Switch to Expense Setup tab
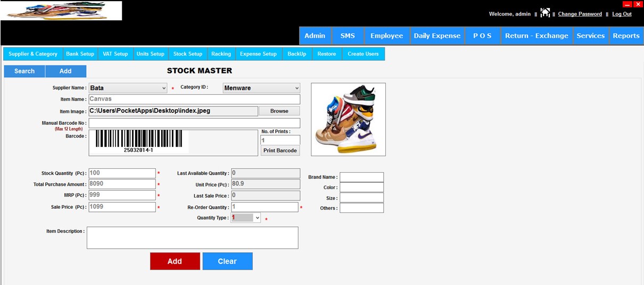Viewport: 644px width, 285px height. click(x=258, y=54)
